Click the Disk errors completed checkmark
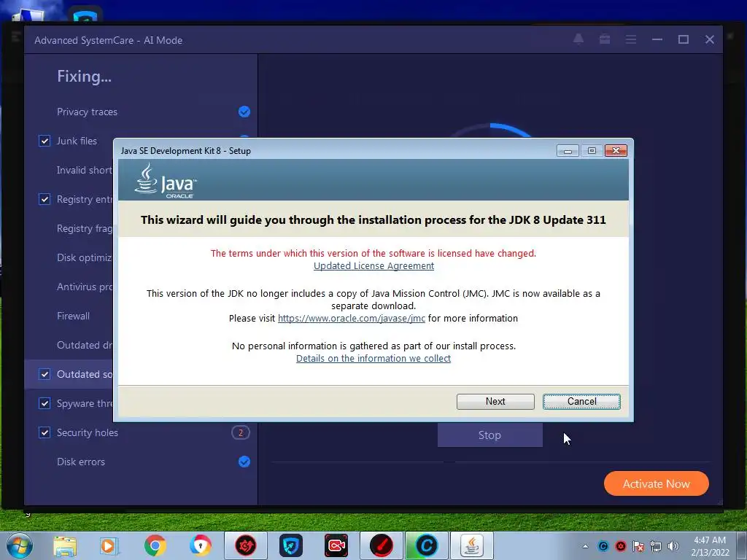Image resolution: width=747 pixels, height=560 pixels. click(x=244, y=462)
